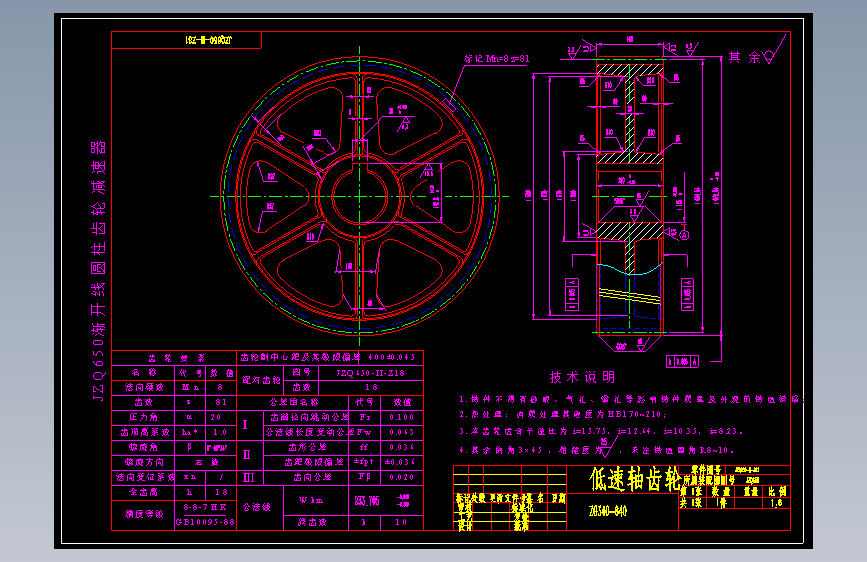Select the drawing number below 低速轴齿轮
Screen dimensions: 867x562
click(608, 511)
